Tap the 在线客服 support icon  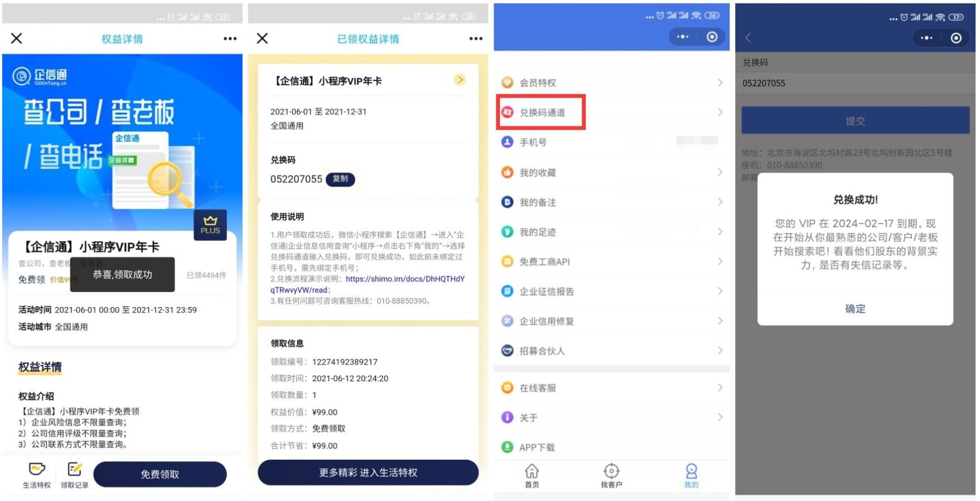(x=507, y=387)
